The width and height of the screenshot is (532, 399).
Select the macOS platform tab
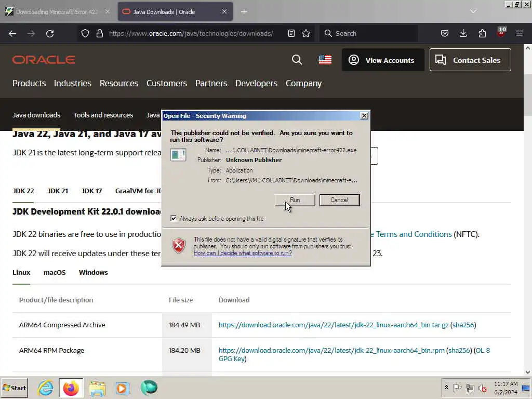(55, 272)
